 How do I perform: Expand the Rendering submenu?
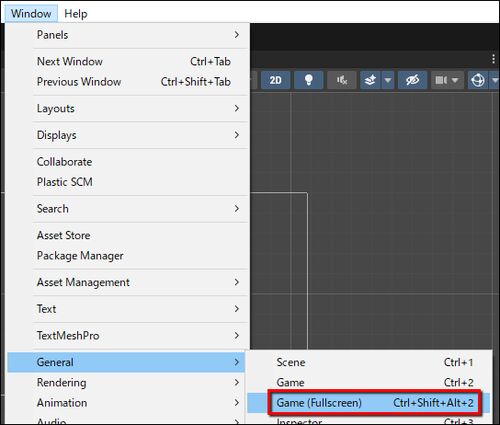tap(126, 383)
